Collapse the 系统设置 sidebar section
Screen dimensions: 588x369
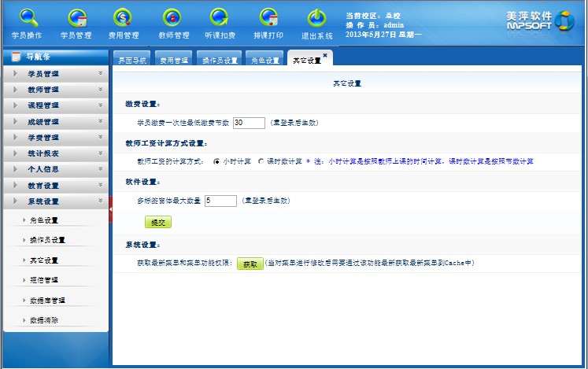point(54,201)
